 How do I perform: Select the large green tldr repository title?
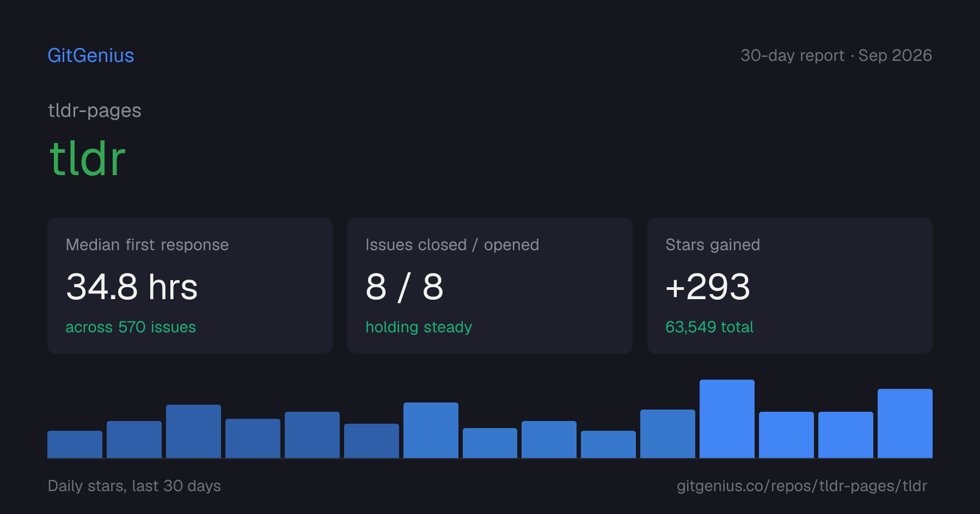click(88, 158)
